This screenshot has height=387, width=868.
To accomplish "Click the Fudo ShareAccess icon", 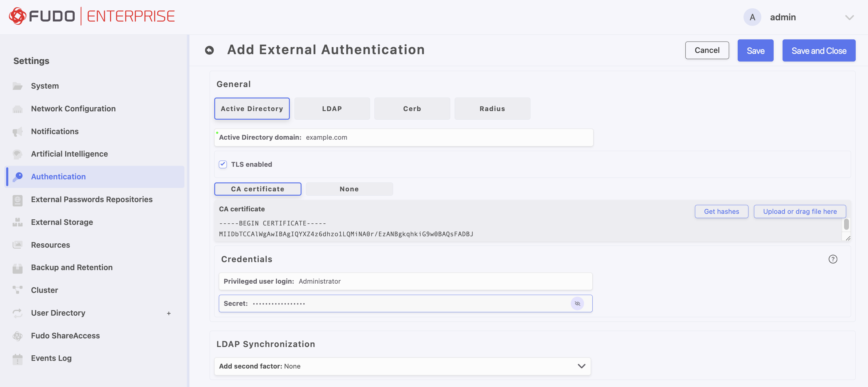I will pos(18,335).
